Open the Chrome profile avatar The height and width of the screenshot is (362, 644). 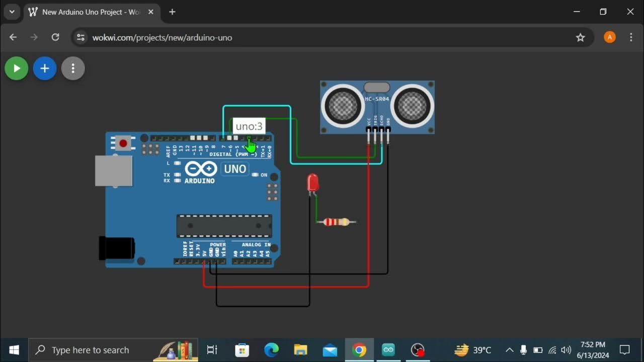coord(610,37)
